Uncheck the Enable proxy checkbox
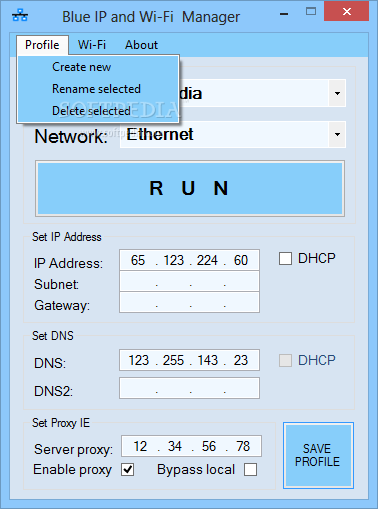378x509 pixels. pyautogui.click(x=128, y=470)
